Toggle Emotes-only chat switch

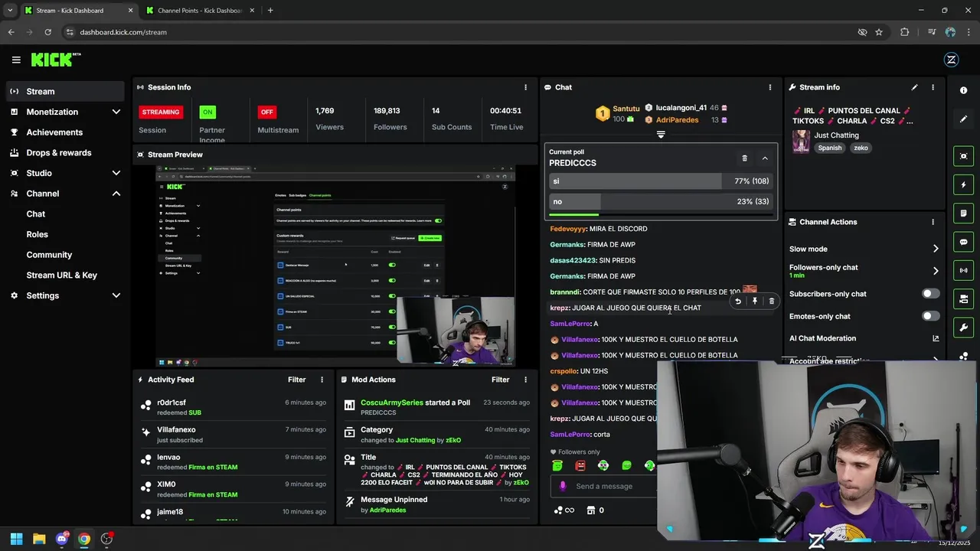(x=930, y=316)
